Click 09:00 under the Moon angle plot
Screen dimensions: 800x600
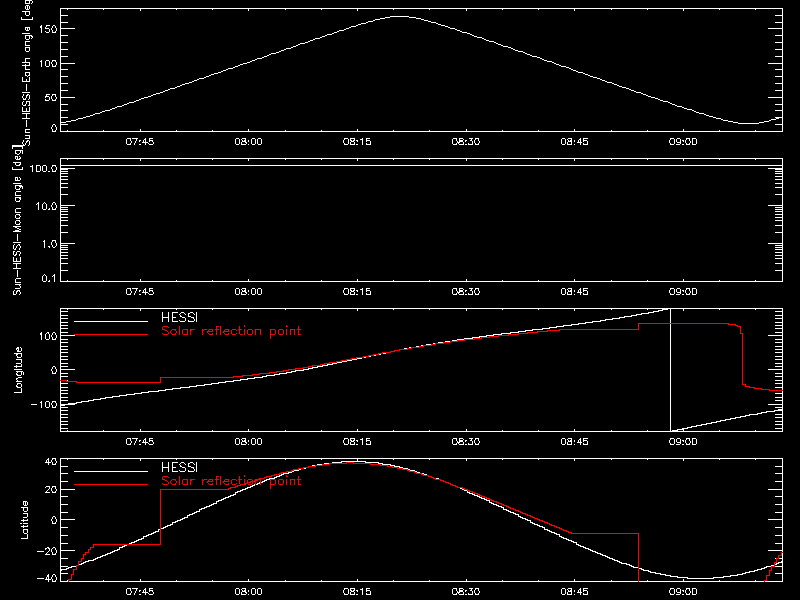683,292
